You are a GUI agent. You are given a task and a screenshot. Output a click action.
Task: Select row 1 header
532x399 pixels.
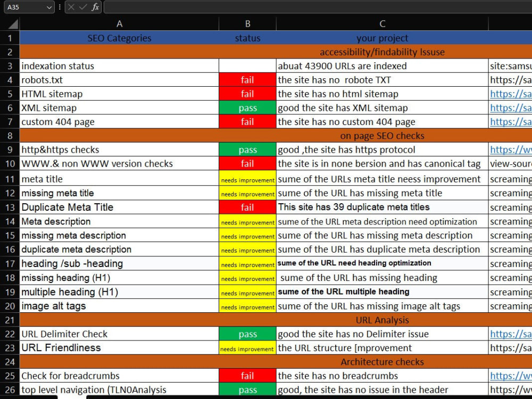(10, 38)
